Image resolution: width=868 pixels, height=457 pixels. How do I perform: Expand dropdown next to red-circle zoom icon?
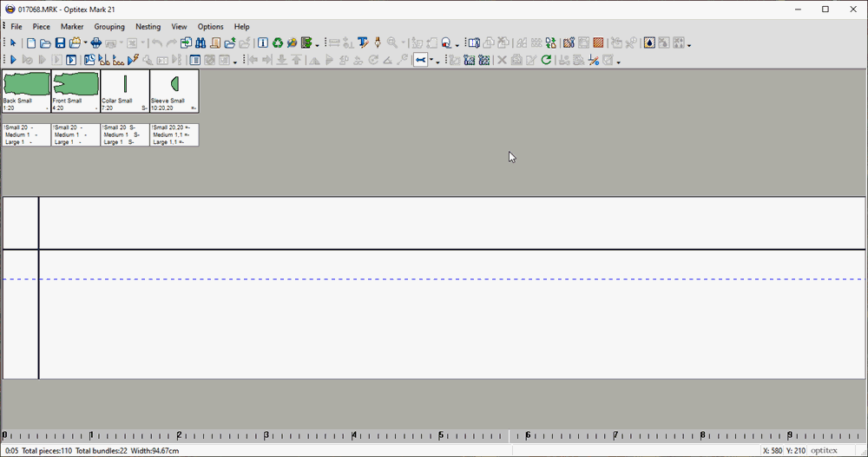coord(457,44)
